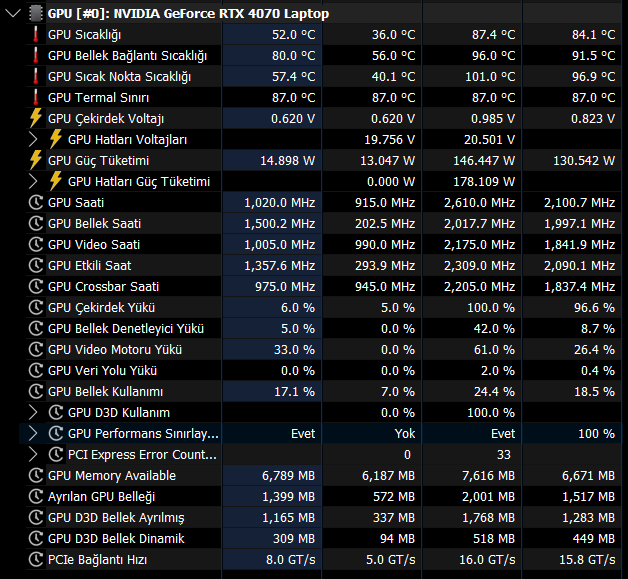
Task: Select the GPU Çekirdek Voltajı label
Action: click(106, 119)
